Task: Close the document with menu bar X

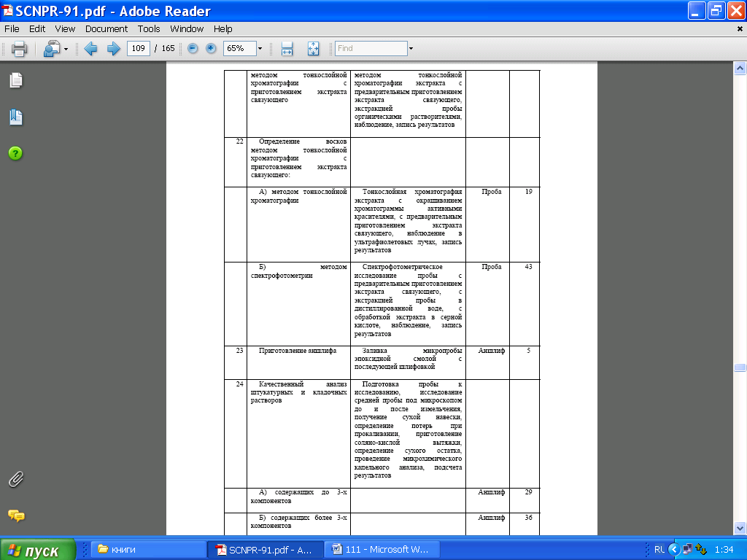Action: [740, 29]
